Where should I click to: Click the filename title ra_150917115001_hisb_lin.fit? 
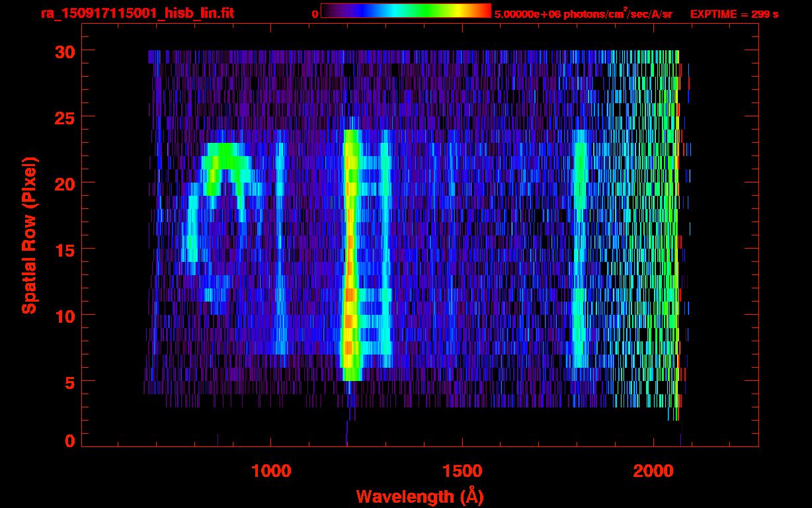click(137, 13)
